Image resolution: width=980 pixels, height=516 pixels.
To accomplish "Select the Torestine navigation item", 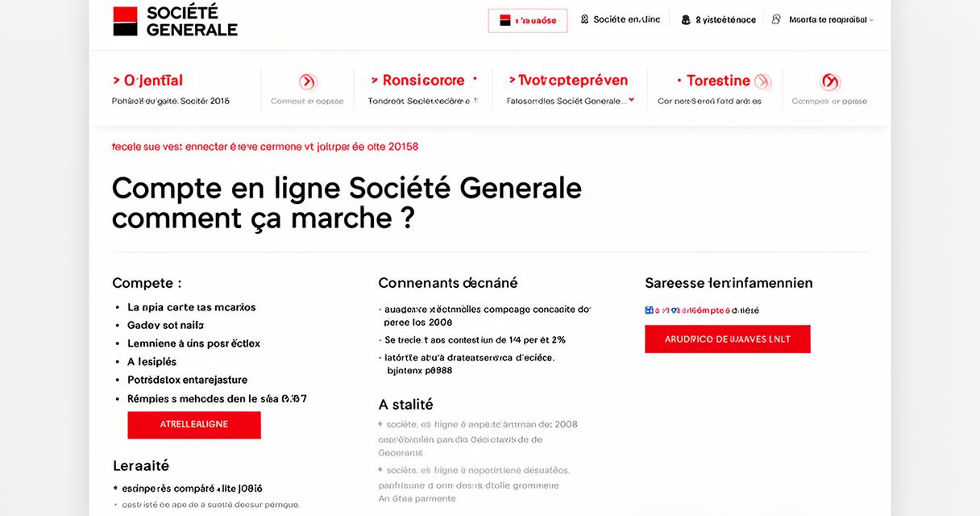I will 718,81.
